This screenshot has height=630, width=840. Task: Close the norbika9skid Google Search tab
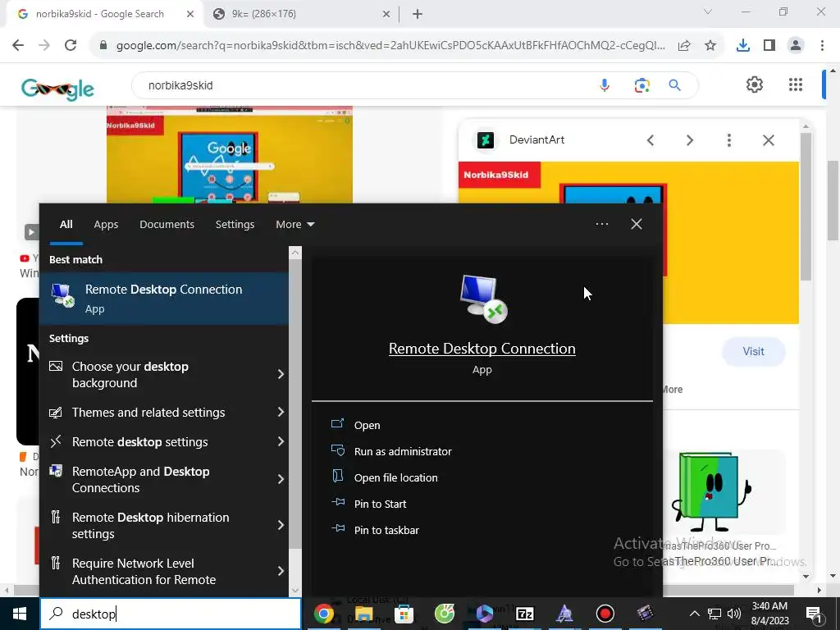pyautogui.click(x=190, y=15)
